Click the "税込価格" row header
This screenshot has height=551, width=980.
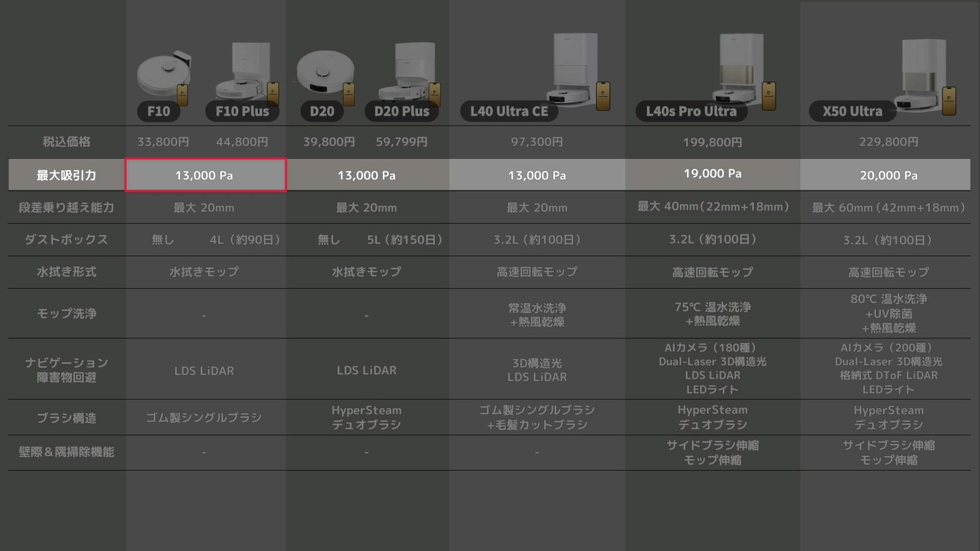(x=67, y=142)
